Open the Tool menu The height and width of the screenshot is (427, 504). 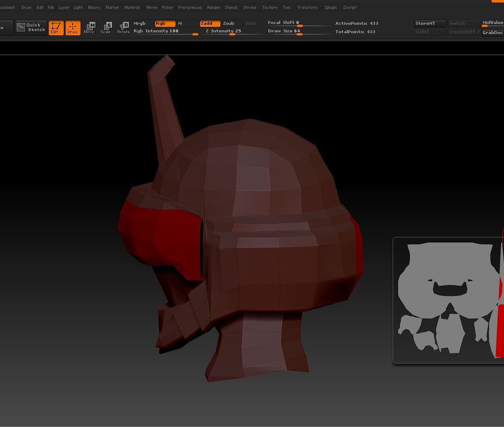[286, 7]
